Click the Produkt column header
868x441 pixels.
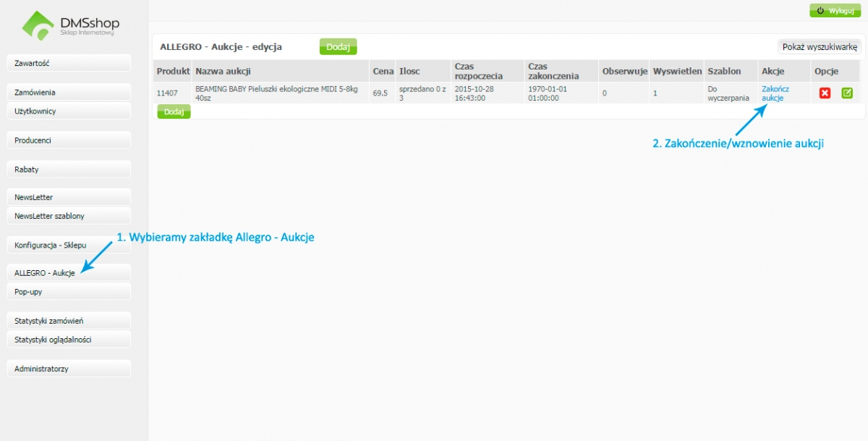click(173, 72)
